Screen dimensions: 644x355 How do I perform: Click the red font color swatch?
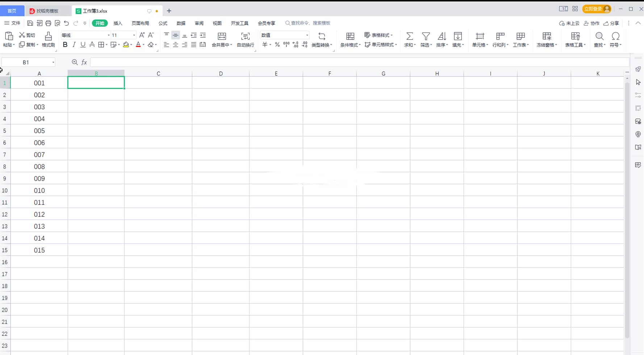[138, 45]
